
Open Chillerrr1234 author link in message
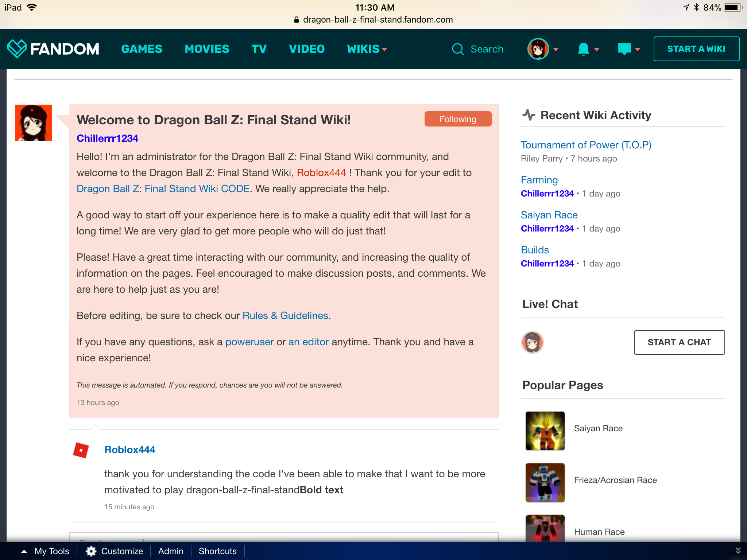tap(107, 139)
